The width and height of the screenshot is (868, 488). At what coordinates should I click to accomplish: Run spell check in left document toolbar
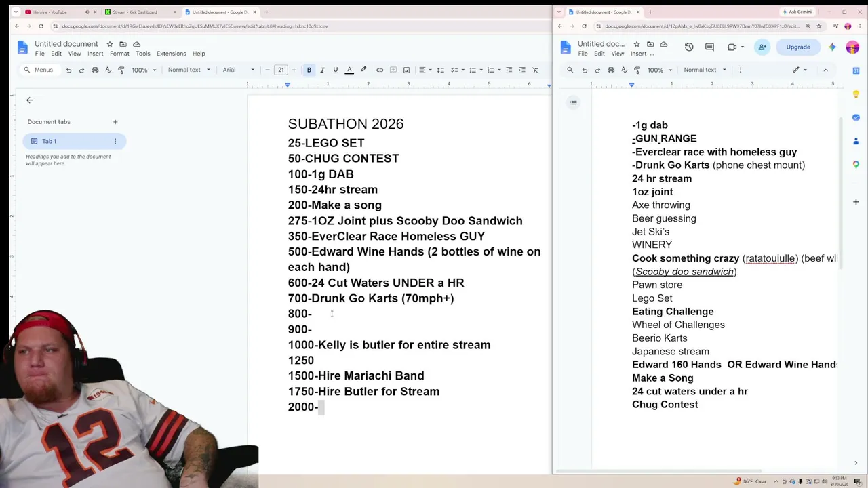tap(108, 70)
